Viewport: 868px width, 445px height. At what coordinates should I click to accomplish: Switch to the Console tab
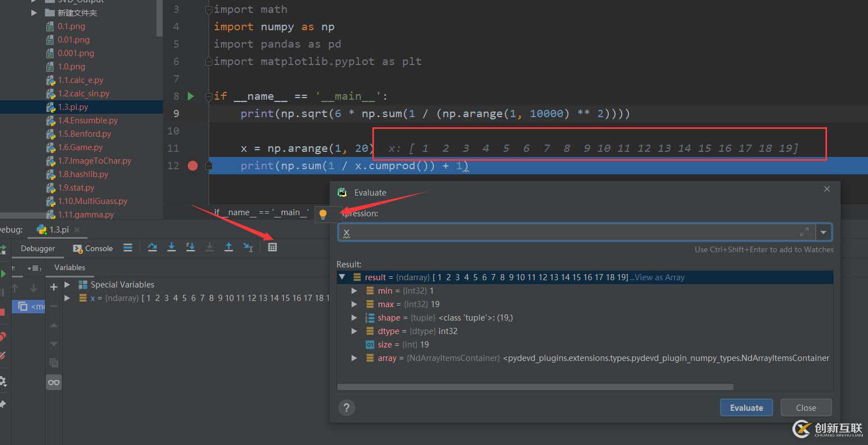(93, 248)
